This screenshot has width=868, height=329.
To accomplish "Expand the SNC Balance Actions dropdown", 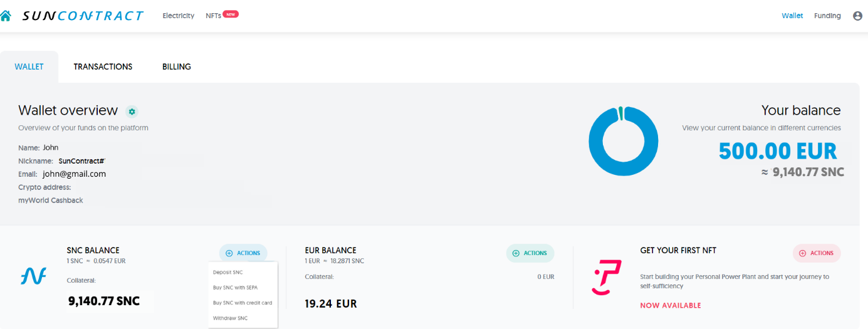I will point(243,253).
